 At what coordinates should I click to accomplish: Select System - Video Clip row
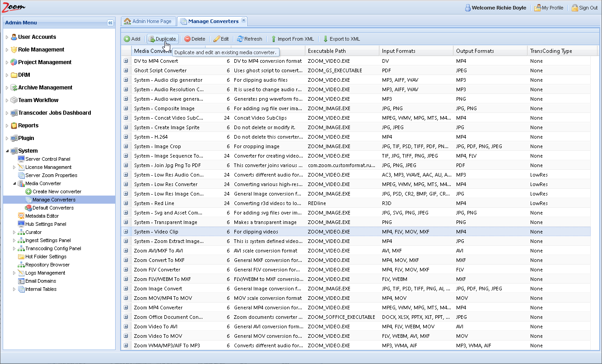(356, 232)
